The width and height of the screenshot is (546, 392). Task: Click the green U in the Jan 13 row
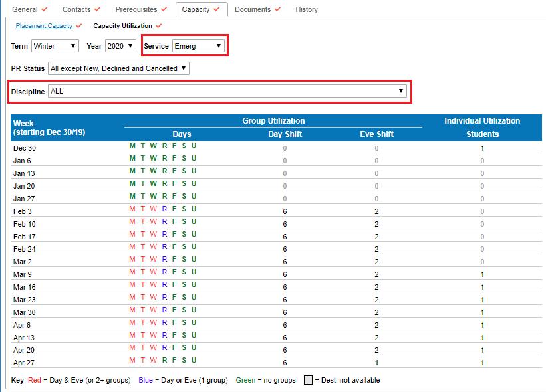pos(194,171)
